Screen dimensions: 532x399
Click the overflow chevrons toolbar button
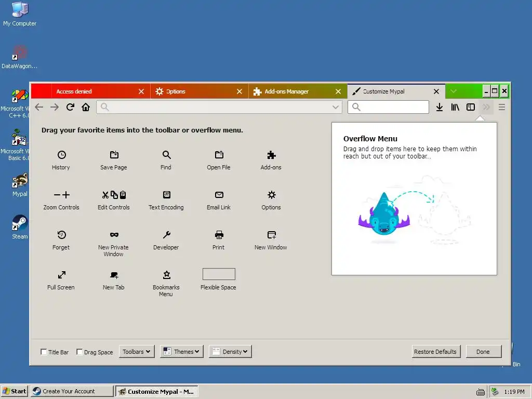point(486,107)
